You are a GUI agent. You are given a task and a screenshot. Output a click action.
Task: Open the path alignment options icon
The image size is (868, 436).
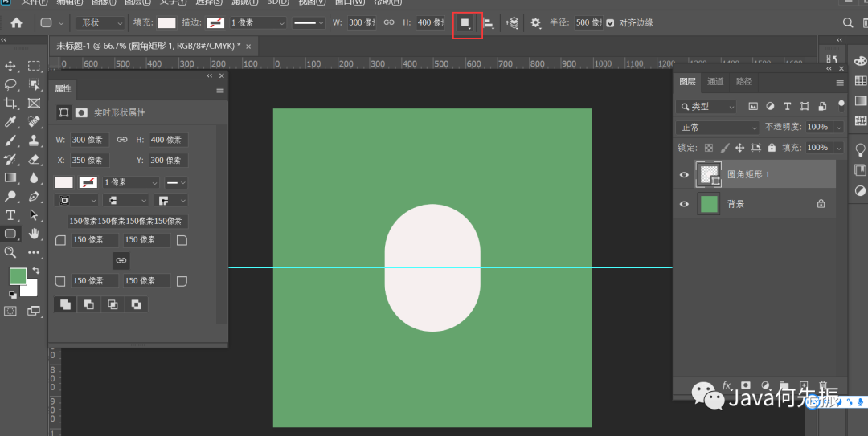pyautogui.click(x=488, y=23)
